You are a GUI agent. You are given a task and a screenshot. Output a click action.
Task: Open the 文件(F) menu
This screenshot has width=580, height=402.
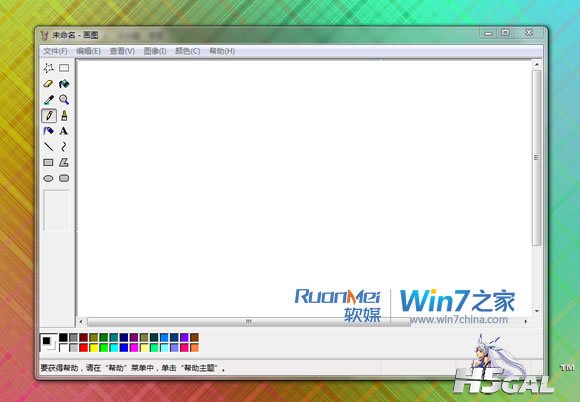[x=55, y=51]
